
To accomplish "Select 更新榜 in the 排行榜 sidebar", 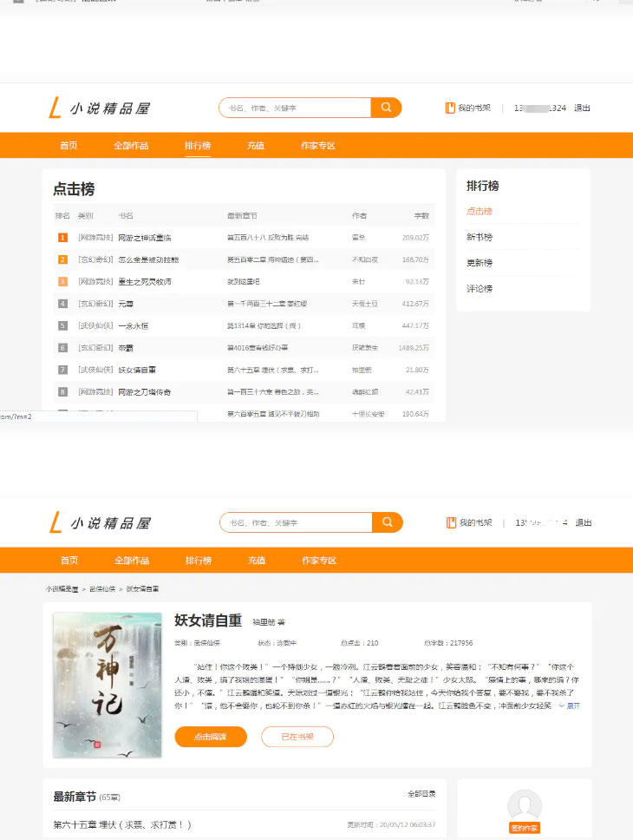I will pyautogui.click(x=480, y=263).
